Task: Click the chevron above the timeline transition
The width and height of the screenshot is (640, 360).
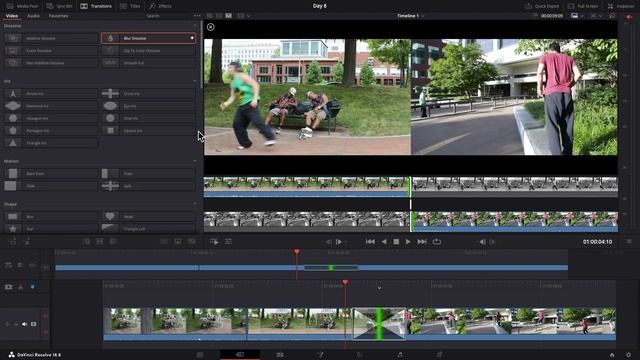Action: (x=379, y=288)
